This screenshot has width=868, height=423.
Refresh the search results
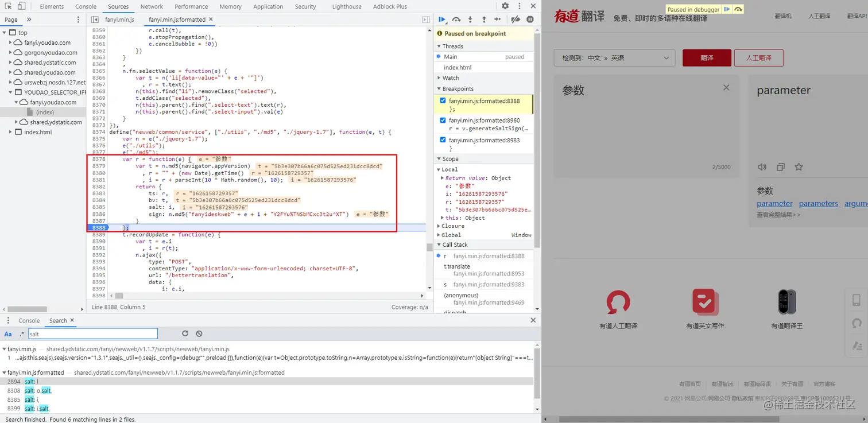coord(185,333)
